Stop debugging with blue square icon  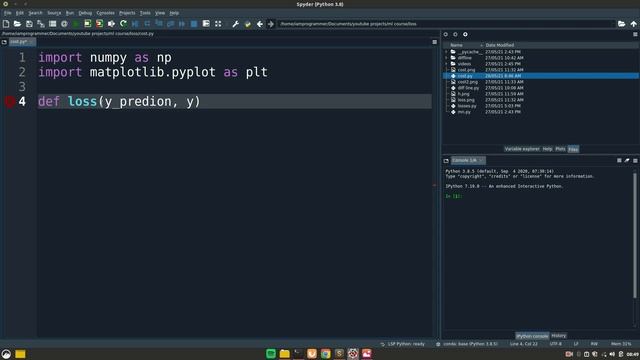click(x=194, y=24)
